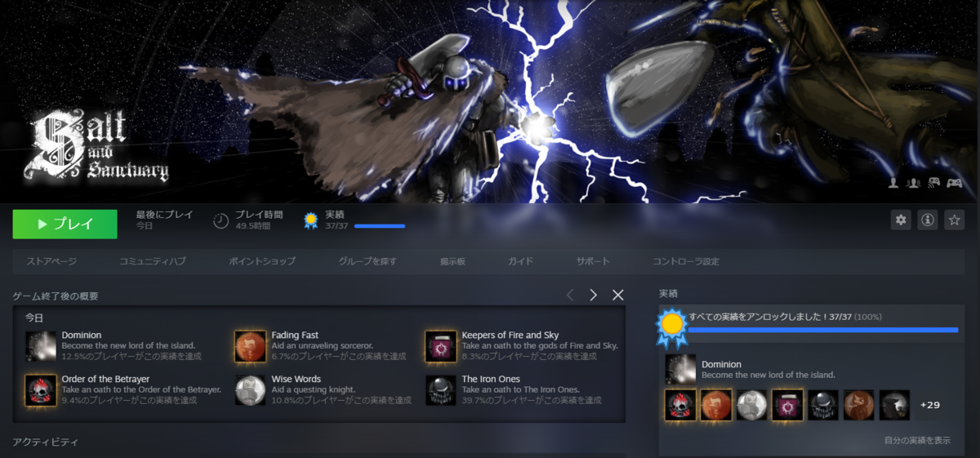
Task: Click the 最後にプレイ 今日 info text
Action: [164, 220]
